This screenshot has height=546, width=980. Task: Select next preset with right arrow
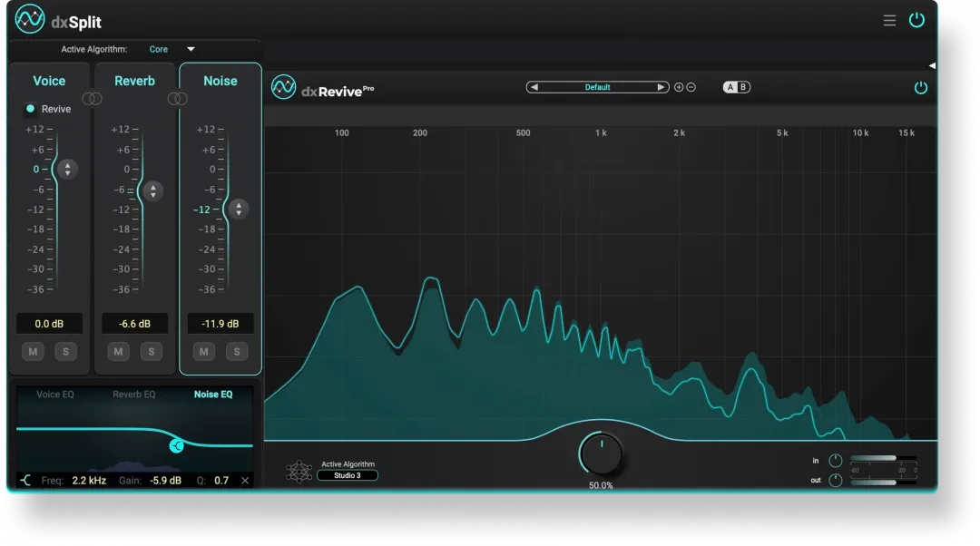[661, 87]
